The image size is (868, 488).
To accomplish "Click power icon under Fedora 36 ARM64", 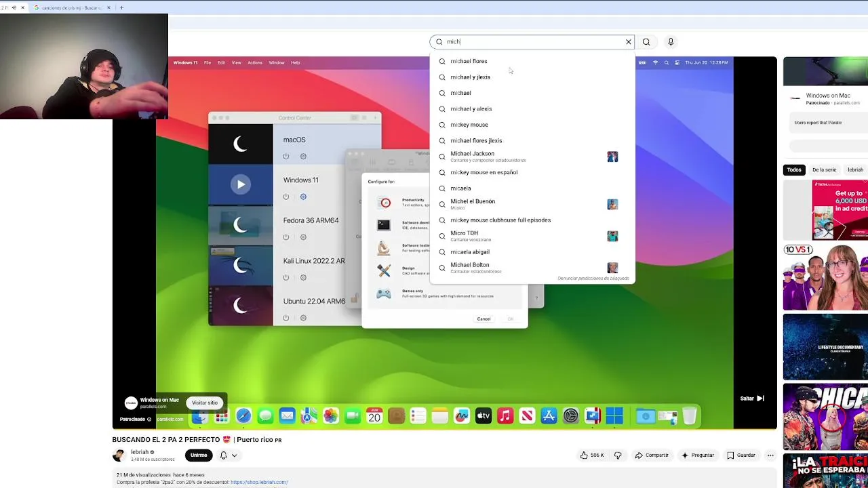I will point(285,237).
